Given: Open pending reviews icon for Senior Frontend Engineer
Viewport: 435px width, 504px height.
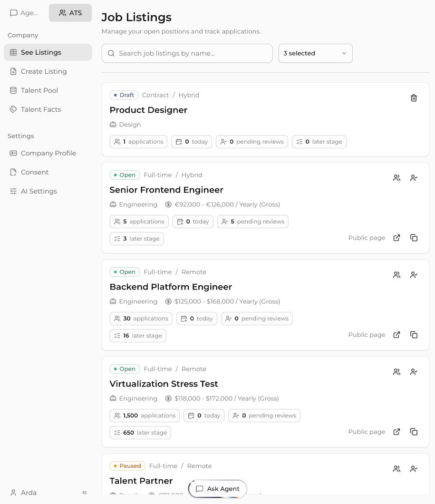Looking at the screenshot, I should (x=414, y=178).
